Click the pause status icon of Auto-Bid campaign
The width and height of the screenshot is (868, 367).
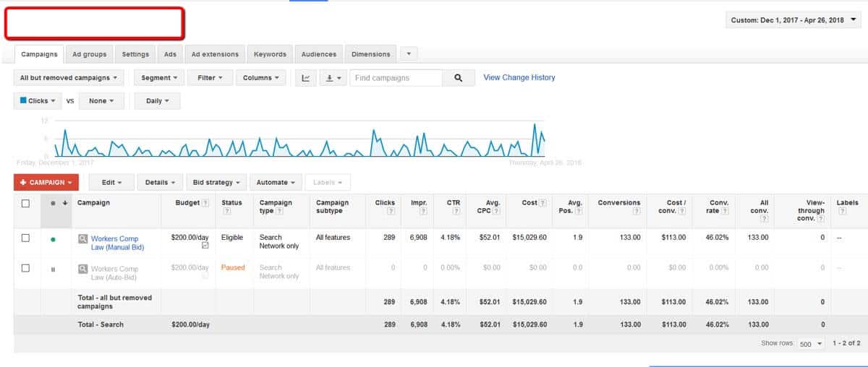53,269
